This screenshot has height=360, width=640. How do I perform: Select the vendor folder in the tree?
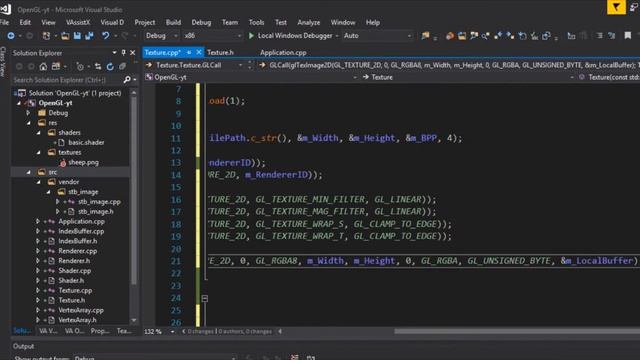(x=68, y=182)
